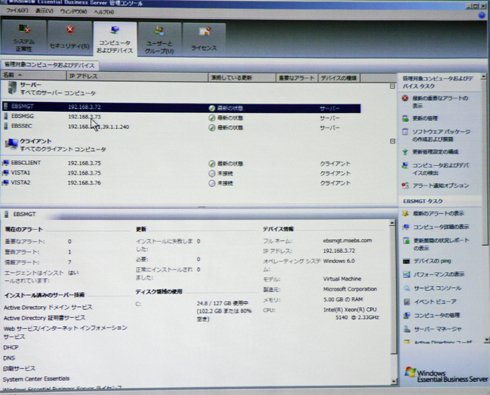490x395 pixels.
Task: Click the Windows 6.0 operating system value
Action: pos(339,261)
